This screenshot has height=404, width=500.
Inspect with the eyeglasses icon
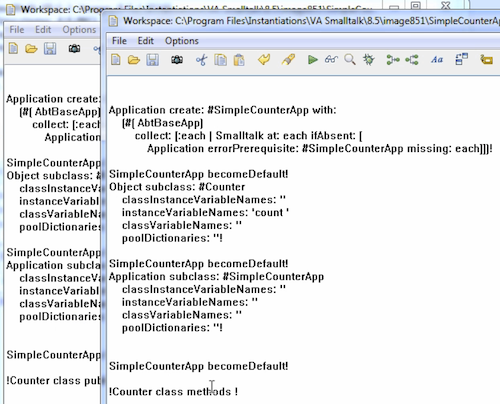pyautogui.click(x=331, y=60)
